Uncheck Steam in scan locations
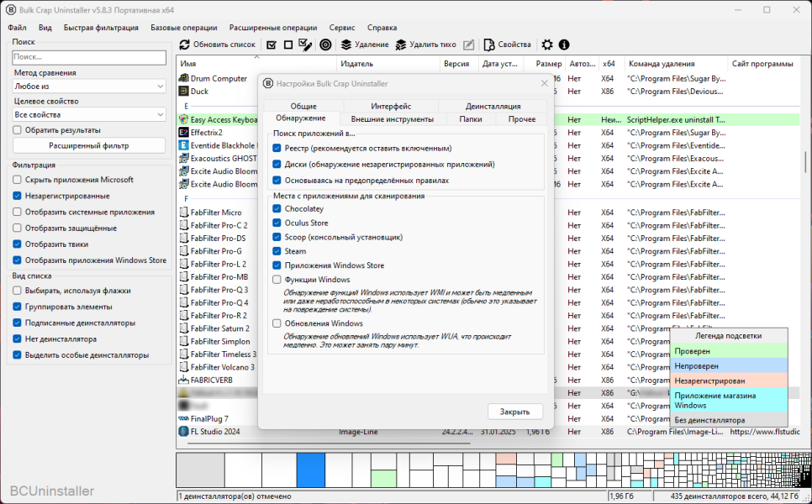 pos(277,251)
